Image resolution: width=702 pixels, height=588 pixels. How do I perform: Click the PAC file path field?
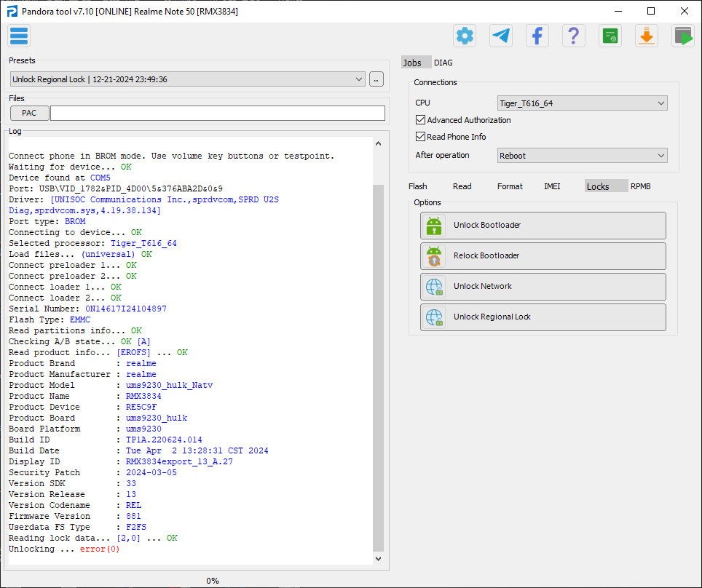217,113
